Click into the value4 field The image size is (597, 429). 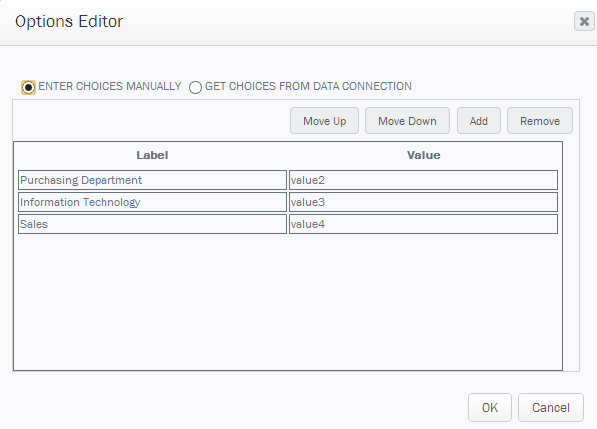423,224
